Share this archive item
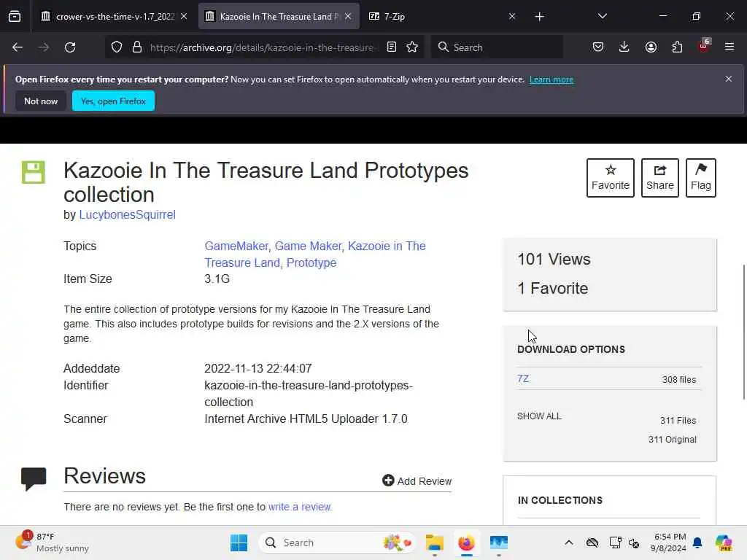Image resolution: width=747 pixels, height=560 pixels. click(659, 178)
